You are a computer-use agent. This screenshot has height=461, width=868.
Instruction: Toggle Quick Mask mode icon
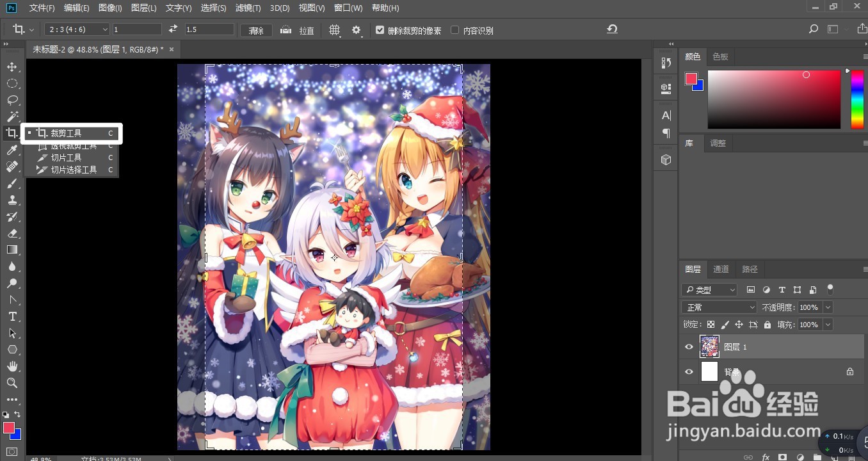click(x=12, y=451)
